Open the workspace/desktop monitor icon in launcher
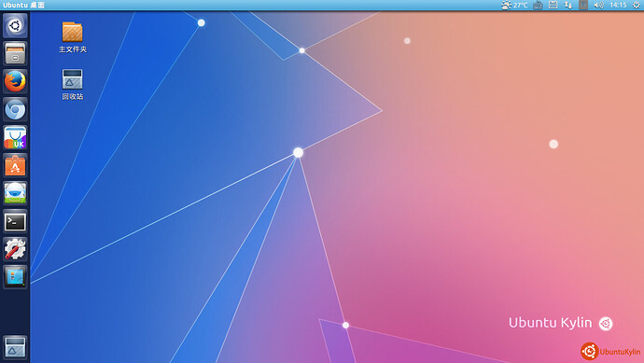 [15, 277]
